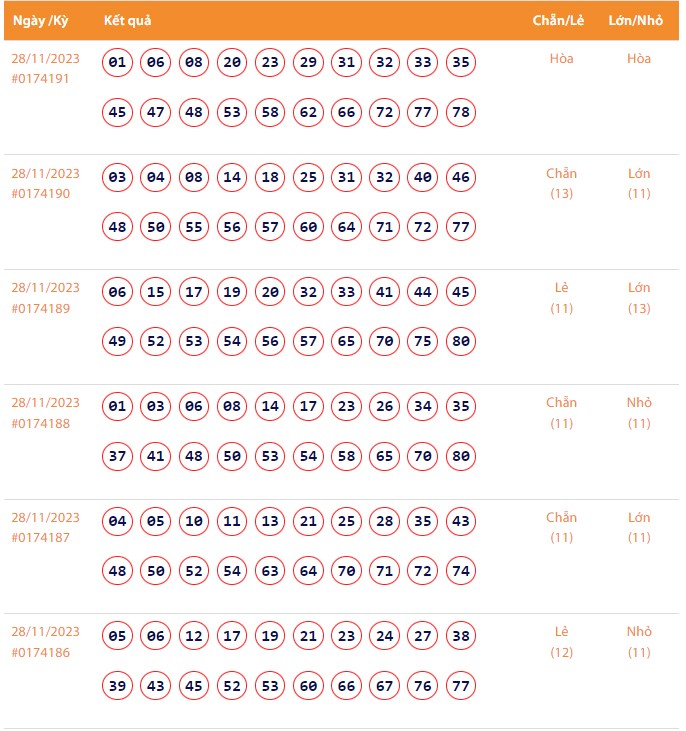Click number ball 78 in draw #0174191

461,112
